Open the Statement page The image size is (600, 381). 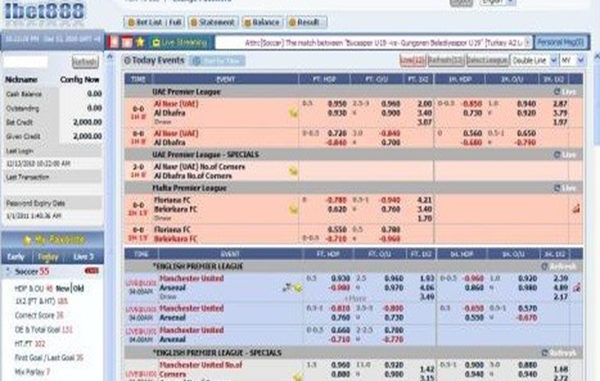click(x=213, y=22)
